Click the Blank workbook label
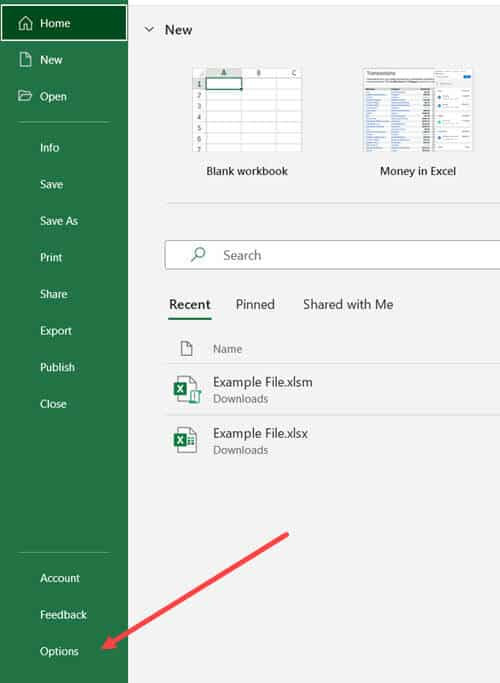 pos(247,171)
